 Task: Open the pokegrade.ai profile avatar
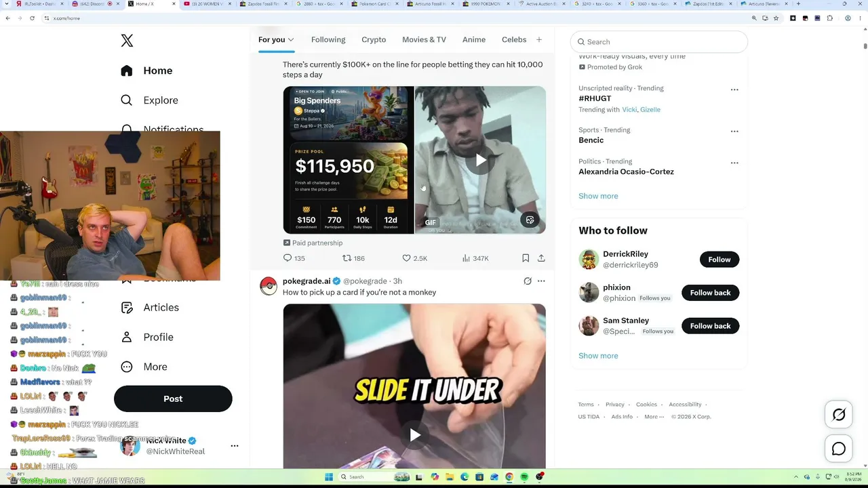pyautogui.click(x=269, y=286)
